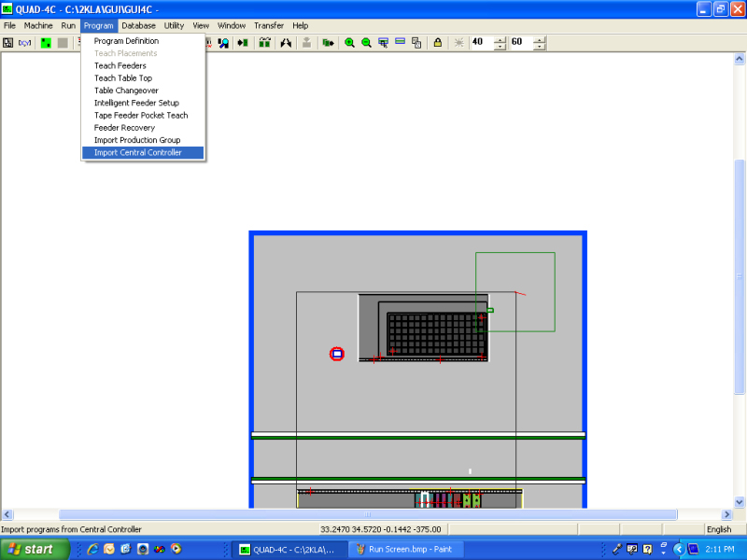747x560 pixels.
Task: Click the small green nozzle rectangle
Action: click(489, 310)
